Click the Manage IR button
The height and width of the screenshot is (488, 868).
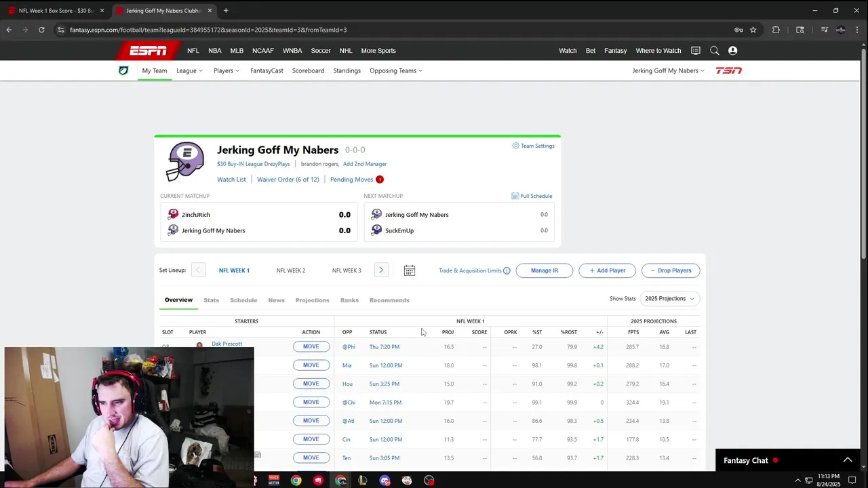tap(545, 270)
